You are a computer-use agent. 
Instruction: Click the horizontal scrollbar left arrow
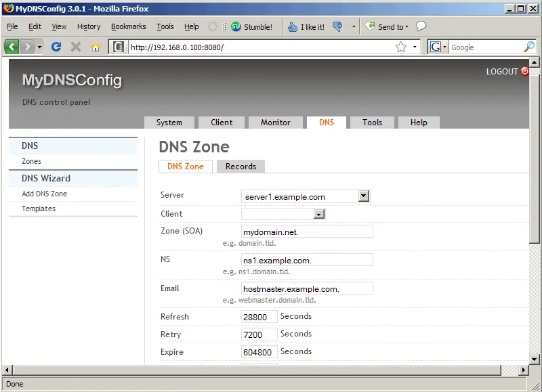coord(7,370)
